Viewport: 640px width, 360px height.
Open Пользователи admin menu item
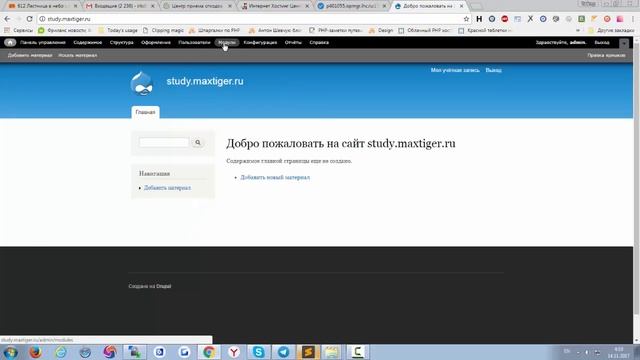point(194,42)
